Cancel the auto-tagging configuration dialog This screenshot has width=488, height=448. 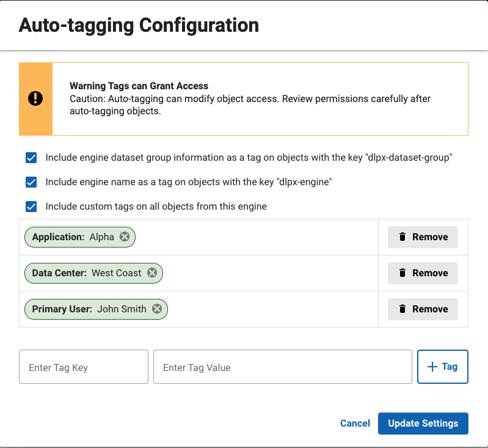point(355,424)
